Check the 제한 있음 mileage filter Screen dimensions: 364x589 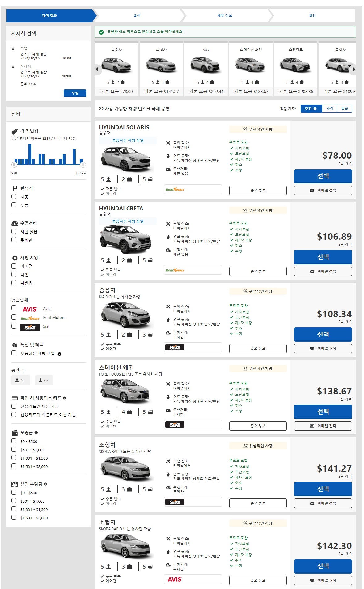coord(14,231)
